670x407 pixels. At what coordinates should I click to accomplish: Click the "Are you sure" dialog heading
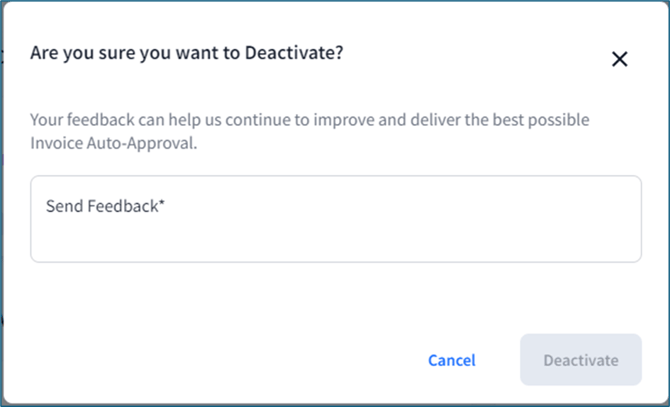[186, 53]
